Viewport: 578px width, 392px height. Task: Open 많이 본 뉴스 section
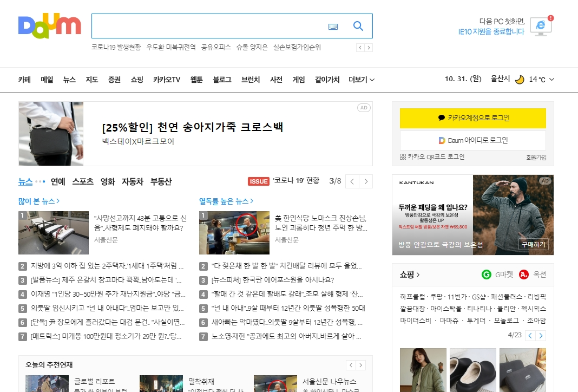click(39, 201)
